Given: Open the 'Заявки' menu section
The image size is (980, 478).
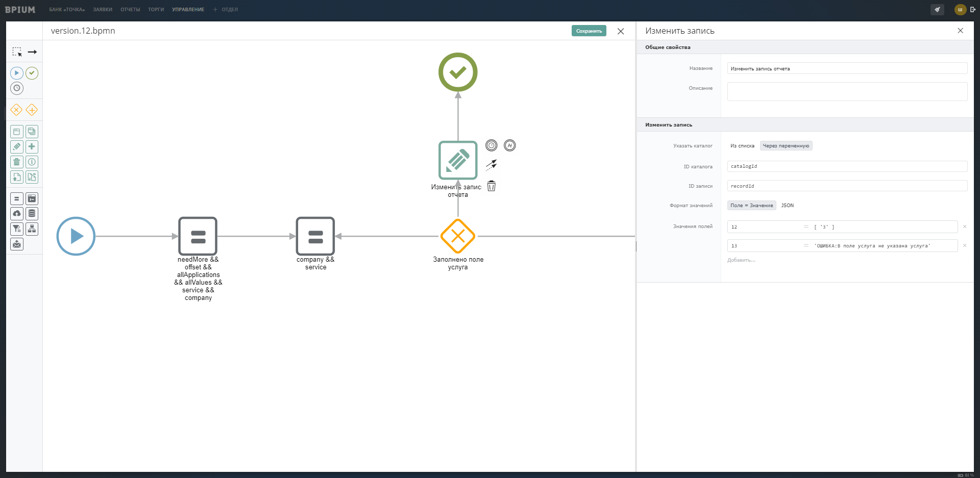Looking at the screenshot, I should 103,10.
